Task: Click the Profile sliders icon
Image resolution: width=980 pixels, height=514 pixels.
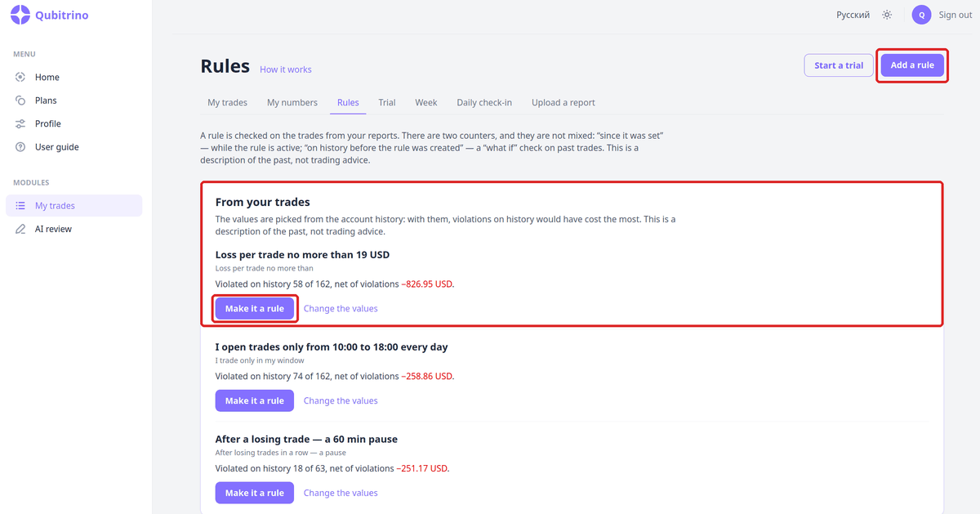Action: point(20,123)
